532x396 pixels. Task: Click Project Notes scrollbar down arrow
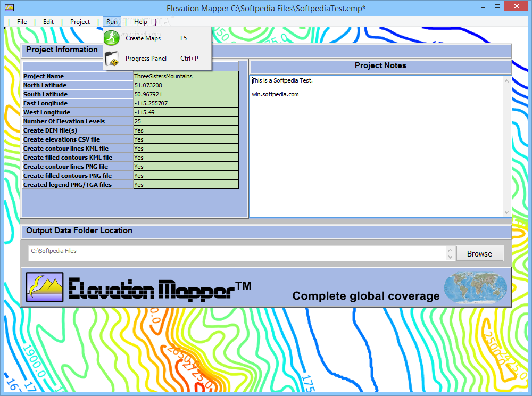[x=506, y=212]
